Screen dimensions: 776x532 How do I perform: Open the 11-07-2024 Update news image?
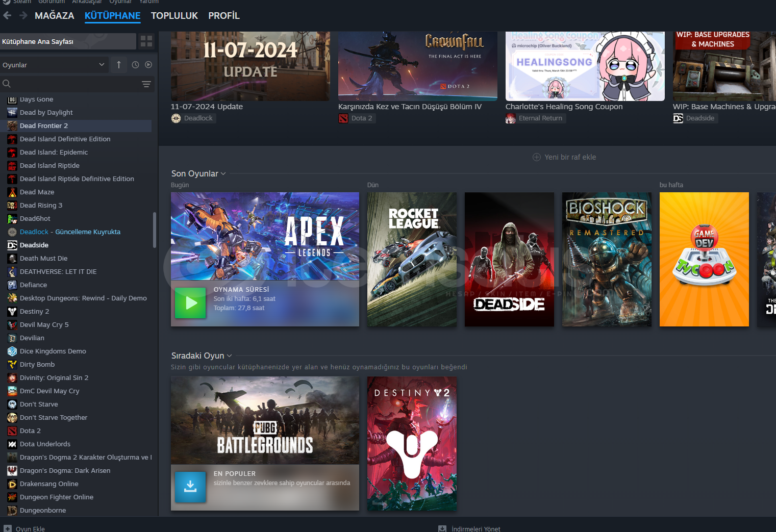pyautogui.click(x=251, y=66)
